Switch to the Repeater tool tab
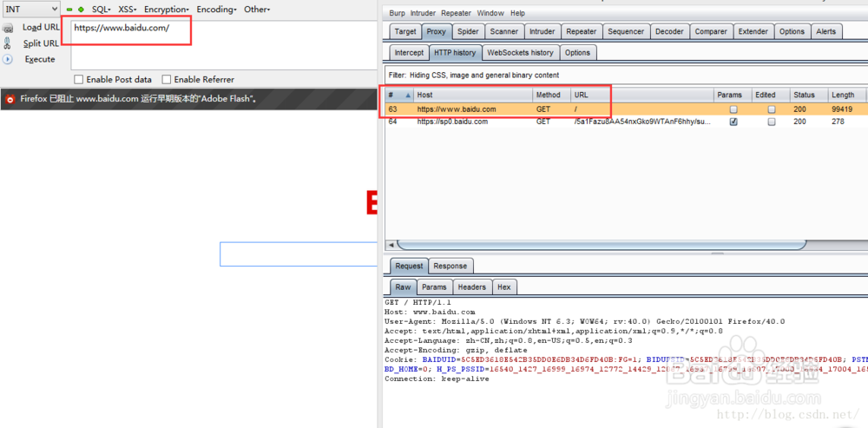Screen dimensions: 868x428 [x=582, y=31]
